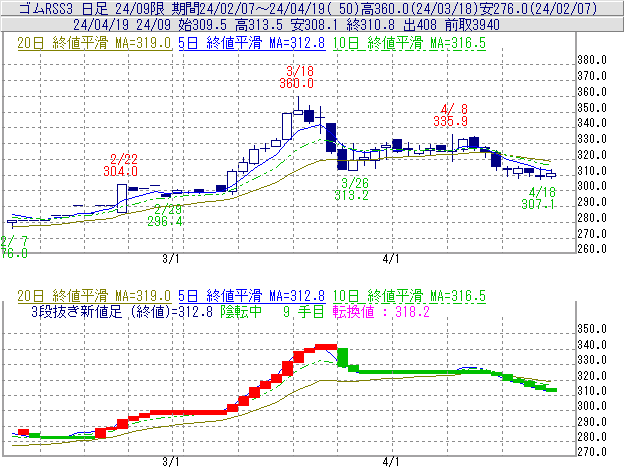
Task: Click the 5日 終値平滑 MA=312.8 legend in upper chart
Action: pos(252,43)
